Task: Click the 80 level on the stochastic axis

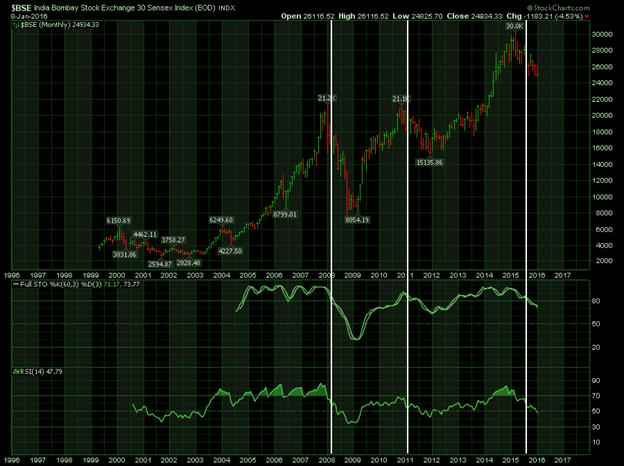Action: (596, 301)
